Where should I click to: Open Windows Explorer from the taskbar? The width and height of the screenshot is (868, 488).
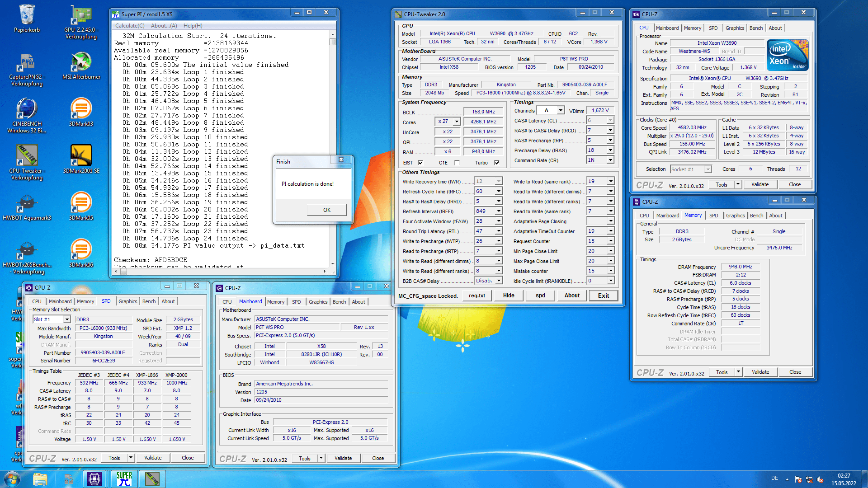coord(40,479)
